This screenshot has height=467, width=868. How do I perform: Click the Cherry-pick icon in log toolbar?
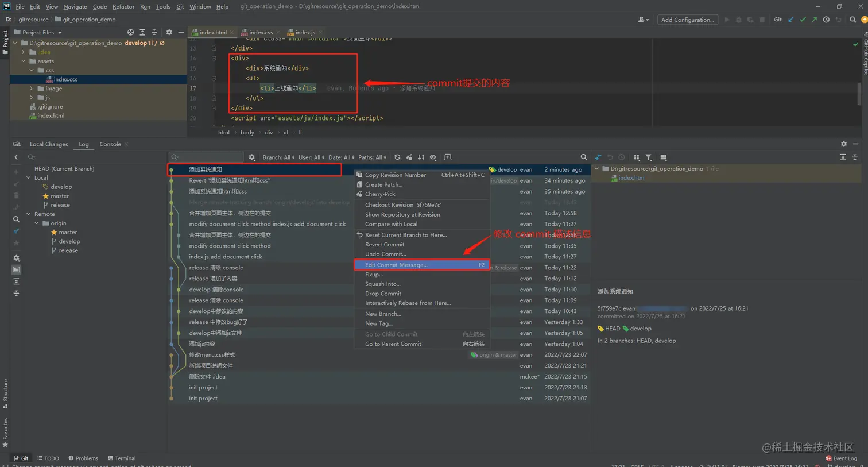pyautogui.click(x=409, y=157)
